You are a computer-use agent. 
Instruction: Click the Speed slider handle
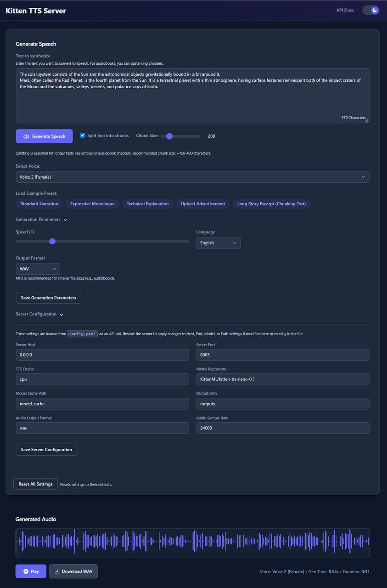52,241
